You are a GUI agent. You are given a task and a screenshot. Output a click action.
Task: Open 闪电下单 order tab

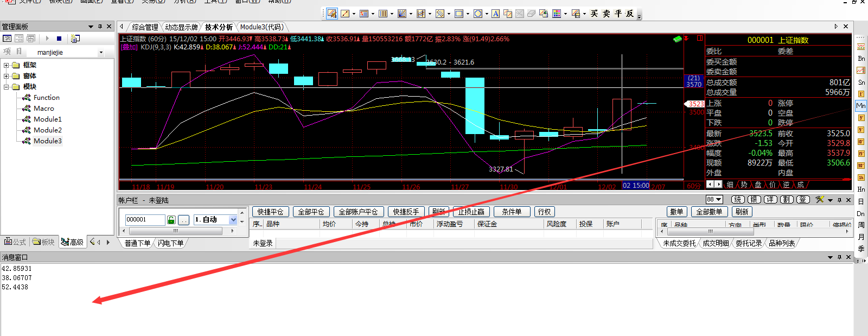[170, 243]
